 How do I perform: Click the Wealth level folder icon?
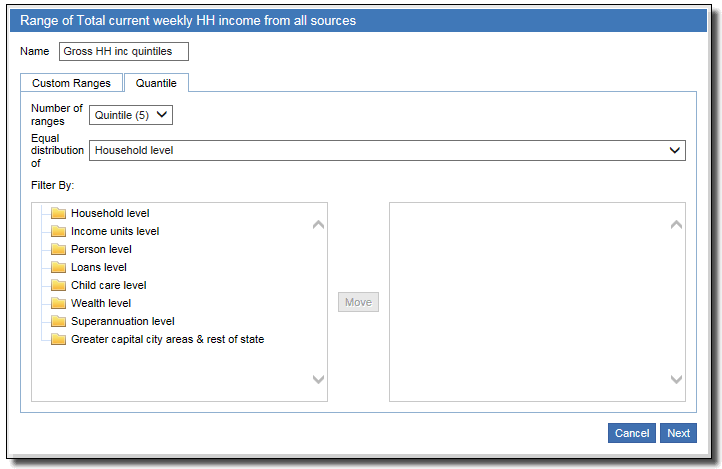pyautogui.click(x=58, y=303)
